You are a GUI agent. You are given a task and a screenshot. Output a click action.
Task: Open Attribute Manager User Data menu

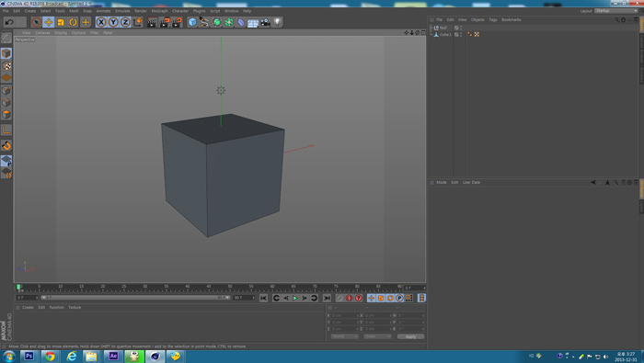click(x=471, y=183)
